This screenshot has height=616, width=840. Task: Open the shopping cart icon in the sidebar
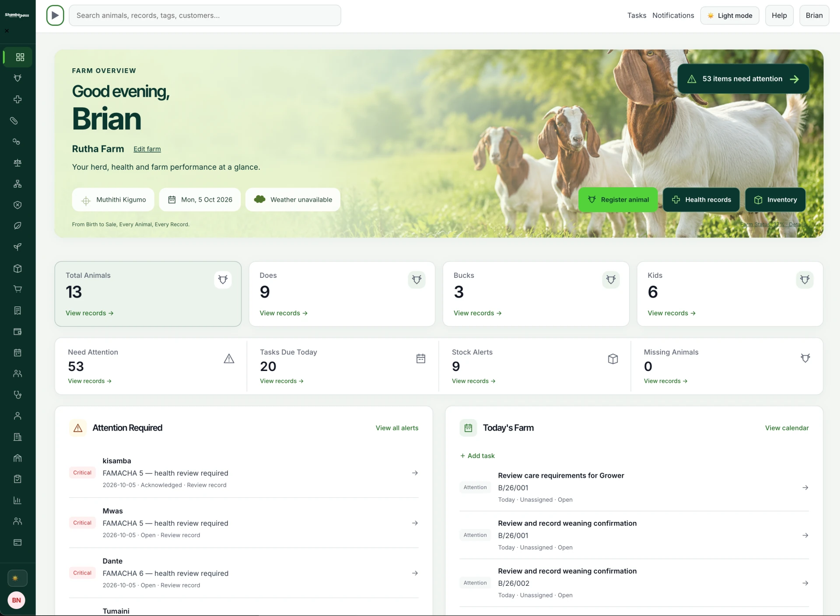(17, 289)
